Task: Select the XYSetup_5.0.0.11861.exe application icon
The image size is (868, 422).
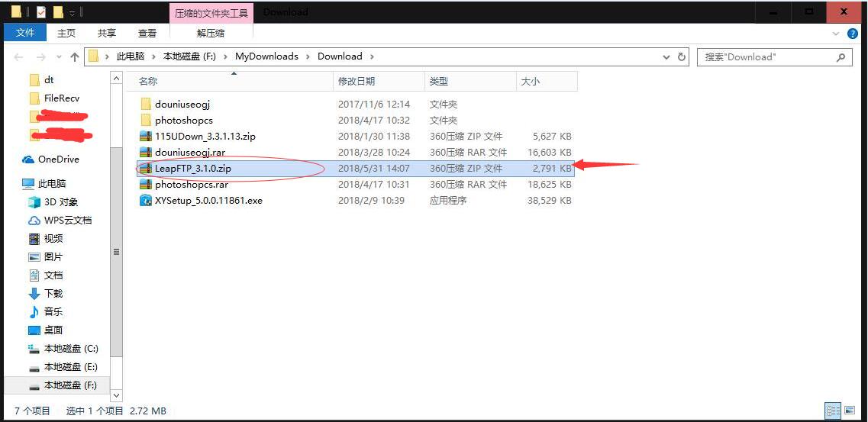Action: coord(146,200)
